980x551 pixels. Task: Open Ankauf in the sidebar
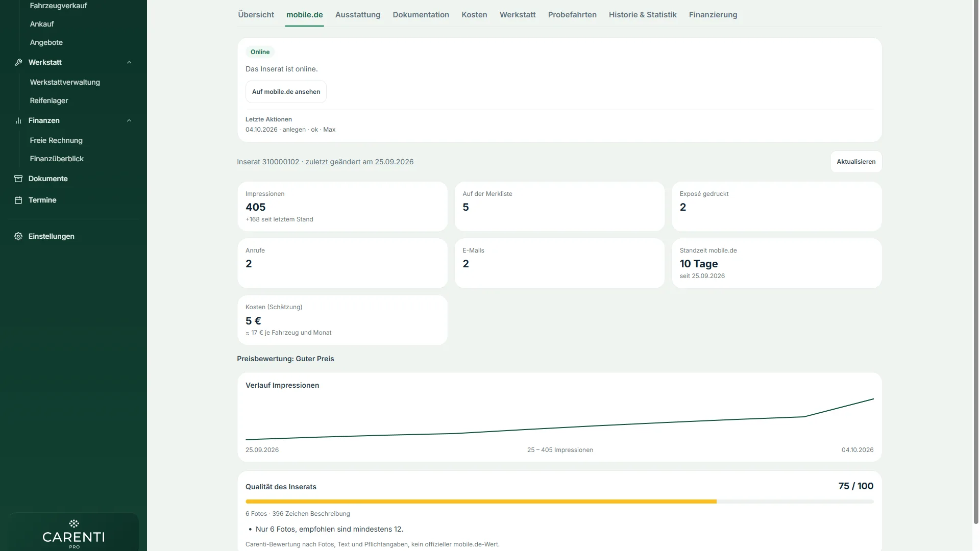(42, 24)
